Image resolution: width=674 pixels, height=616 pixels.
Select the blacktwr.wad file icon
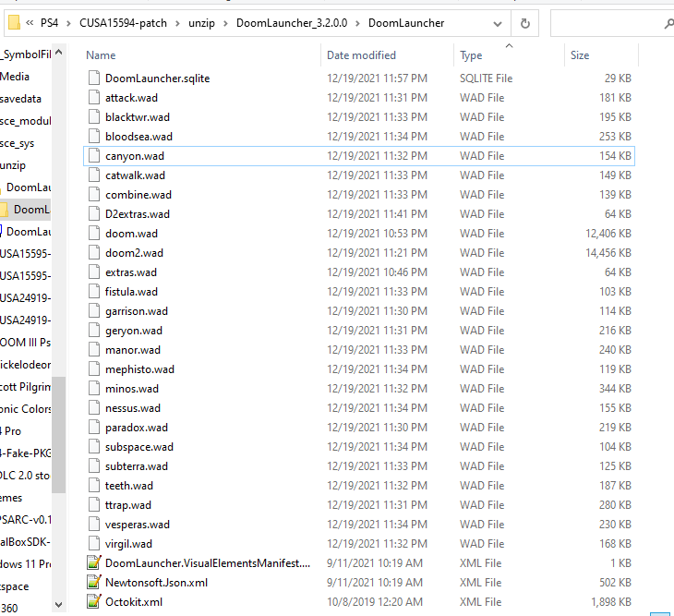(94, 116)
